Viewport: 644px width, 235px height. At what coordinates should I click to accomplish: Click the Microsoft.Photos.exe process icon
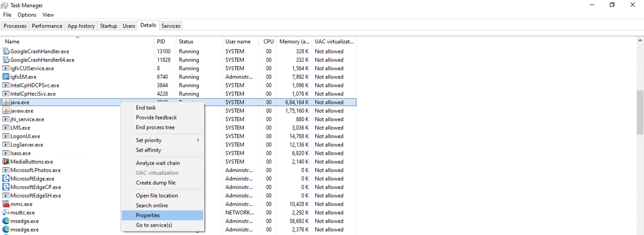tap(6, 170)
